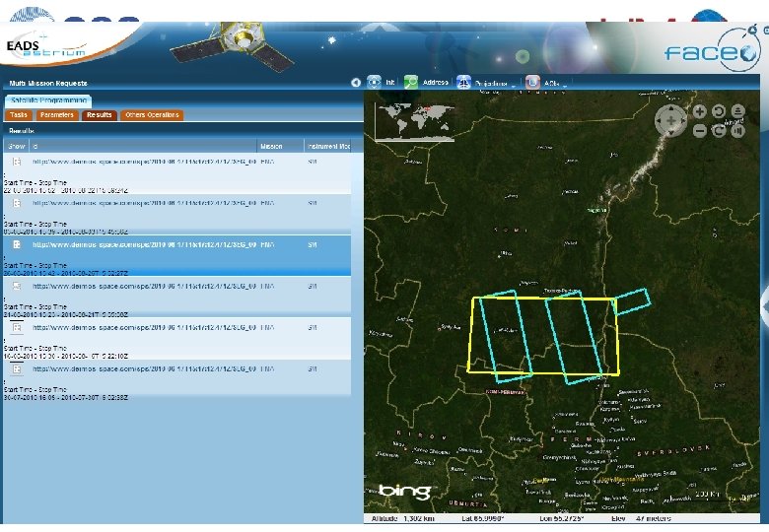Pan map up with navigation pad arrow

pyautogui.click(x=671, y=108)
